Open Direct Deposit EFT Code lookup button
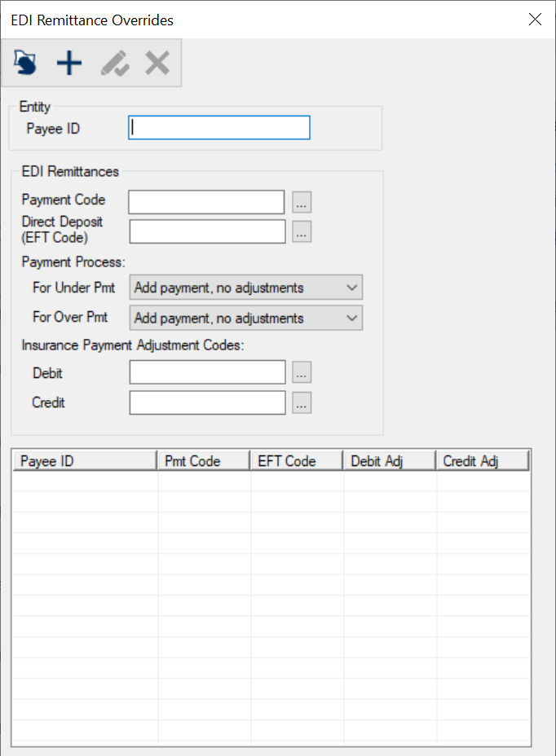The height and width of the screenshot is (756, 556). point(302,232)
